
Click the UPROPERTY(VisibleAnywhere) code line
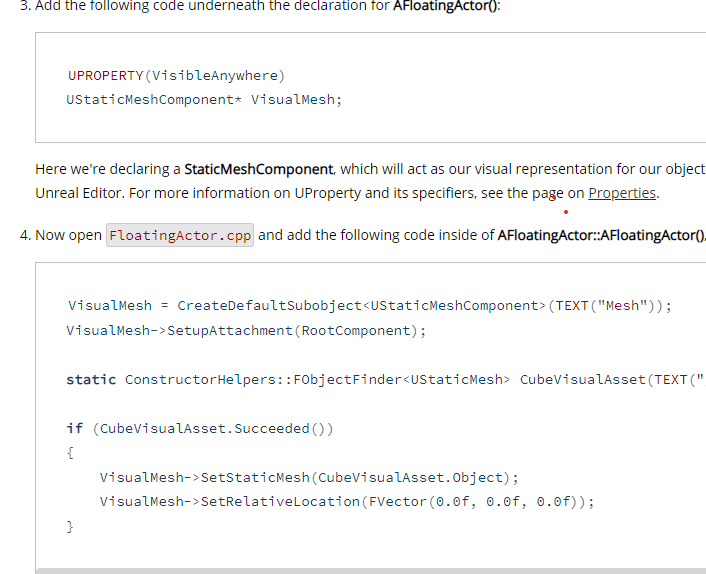pos(176,75)
